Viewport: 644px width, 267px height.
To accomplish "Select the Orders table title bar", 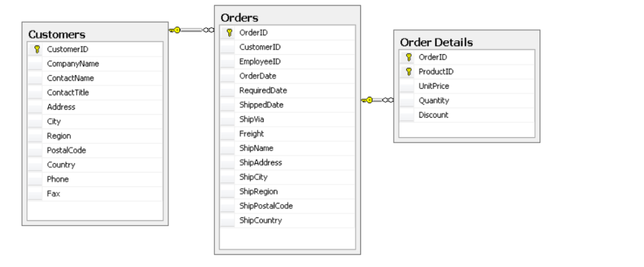I will click(287, 17).
